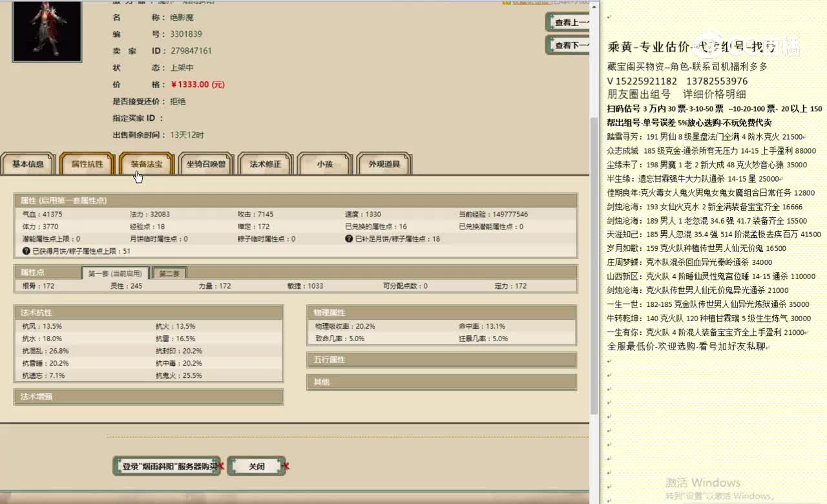Click the 登录"烟雨斜阳"服务器购买 button
This screenshot has height=504, width=827.
pyautogui.click(x=167, y=466)
